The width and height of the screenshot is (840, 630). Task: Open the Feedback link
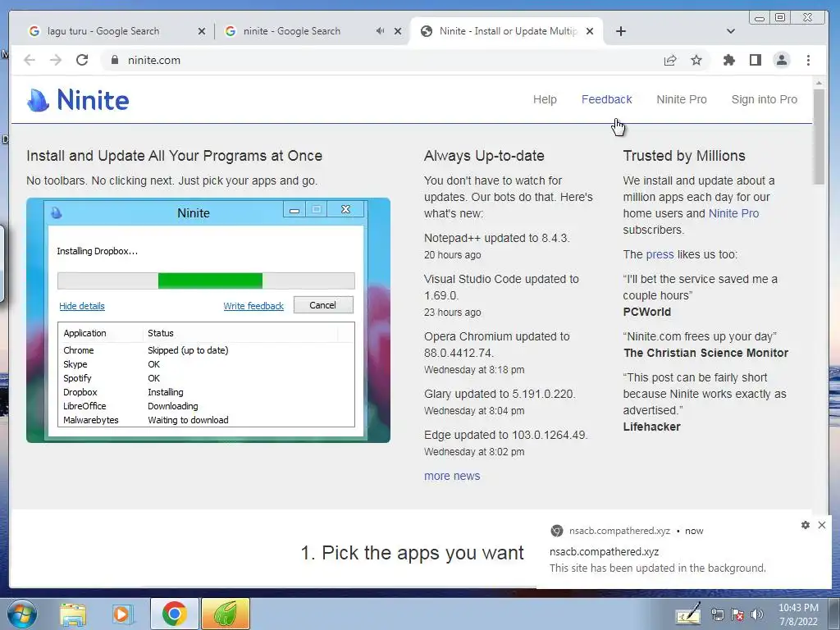click(x=606, y=99)
